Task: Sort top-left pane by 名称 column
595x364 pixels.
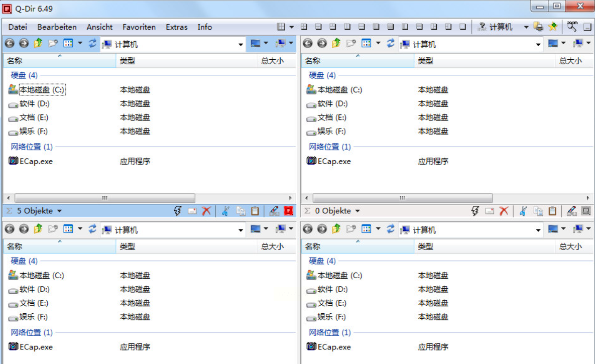Action: click(60, 61)
